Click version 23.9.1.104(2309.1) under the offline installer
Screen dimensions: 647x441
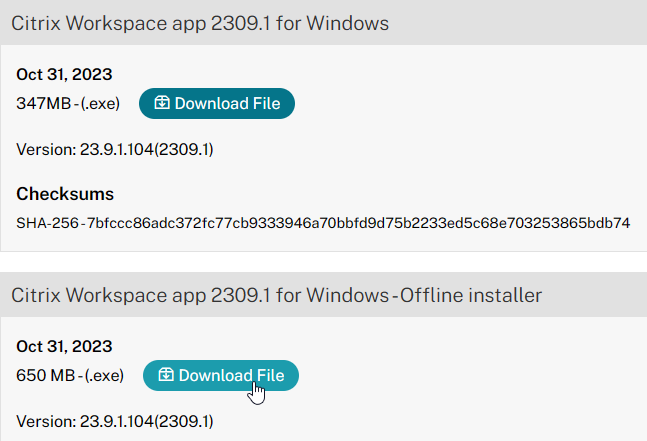coord(146,422)
